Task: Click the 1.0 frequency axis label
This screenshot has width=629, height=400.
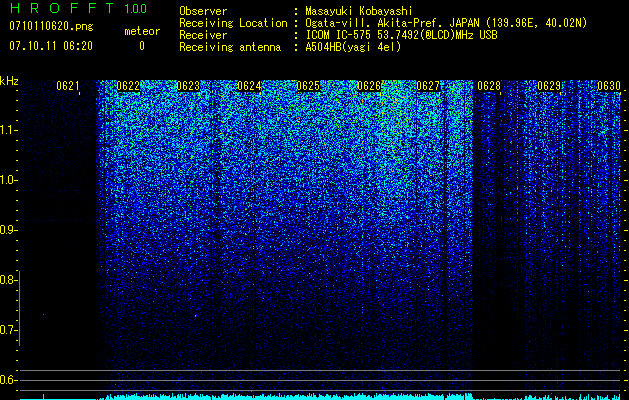Action: click(x=8, y=180)
